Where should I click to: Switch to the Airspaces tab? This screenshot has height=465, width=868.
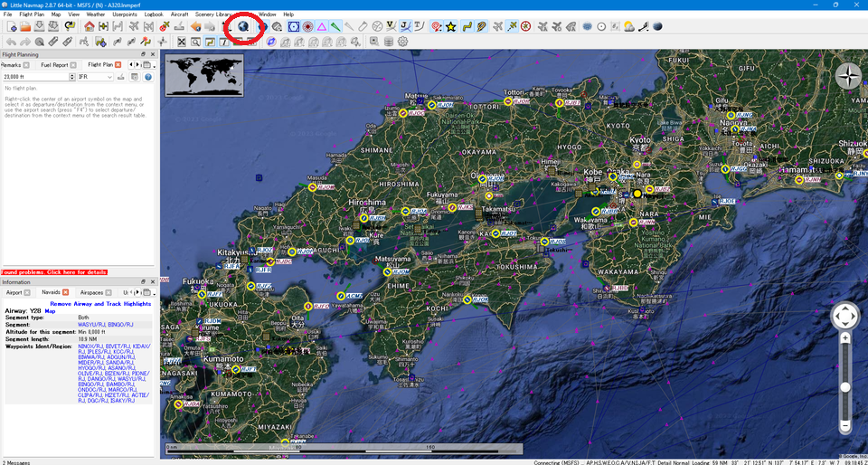(x=92, y=292)
